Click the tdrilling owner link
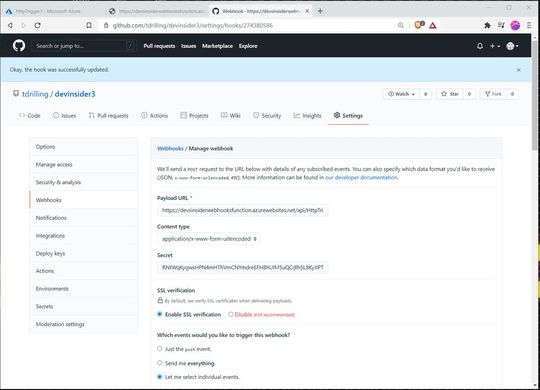Viewport: 540px width, 390px height. tap(35, 94)
